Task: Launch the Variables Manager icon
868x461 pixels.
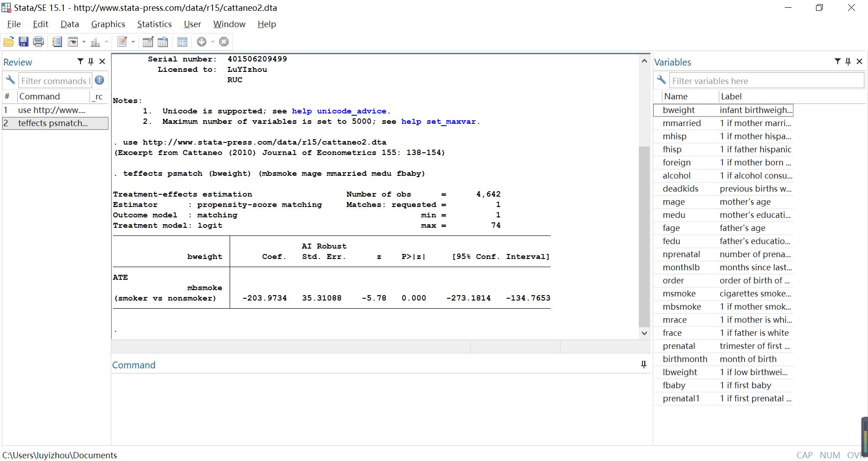Action: 182,42
